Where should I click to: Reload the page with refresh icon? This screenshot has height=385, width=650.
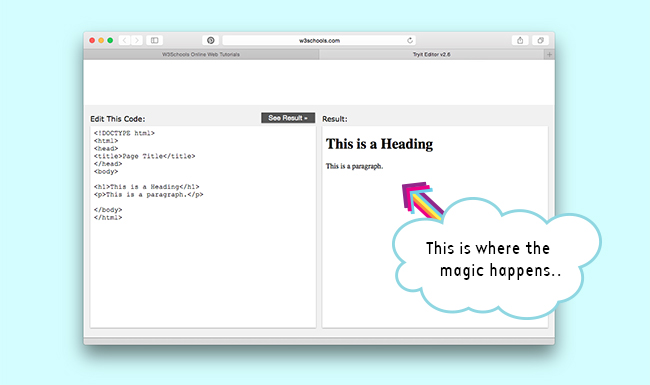(410, 40)
